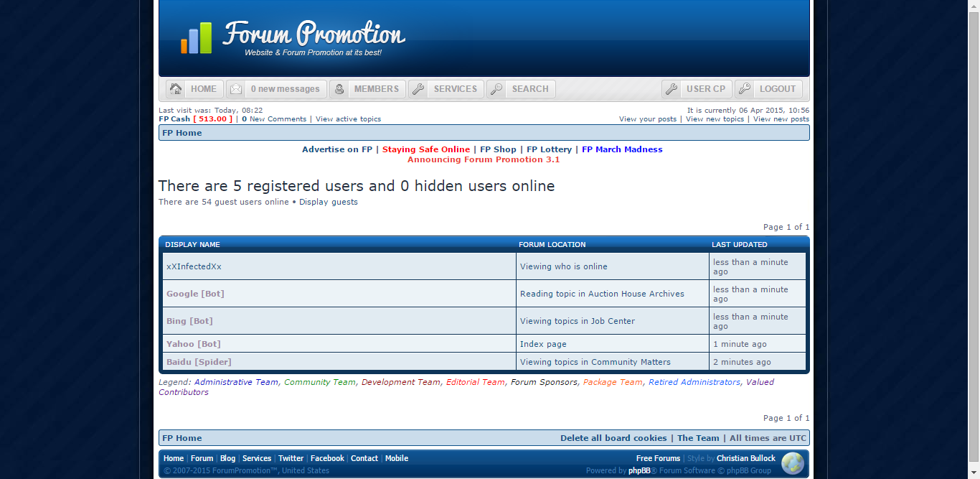Sort by DISPLAY NAME column header
This screenshot has height=479, width=980.
tap(192, 245)
